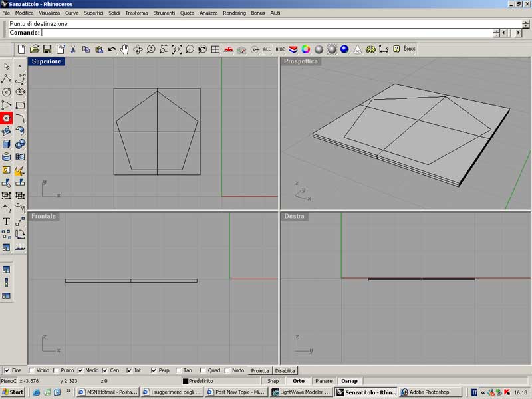Open the four-viewport layout icon

[215, 49]
